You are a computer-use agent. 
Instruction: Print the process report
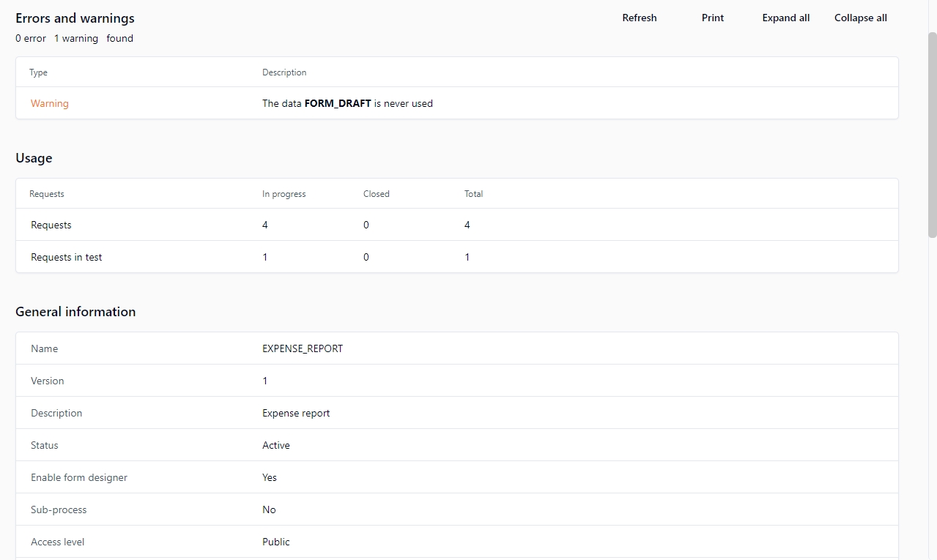[x=712, y=18]
